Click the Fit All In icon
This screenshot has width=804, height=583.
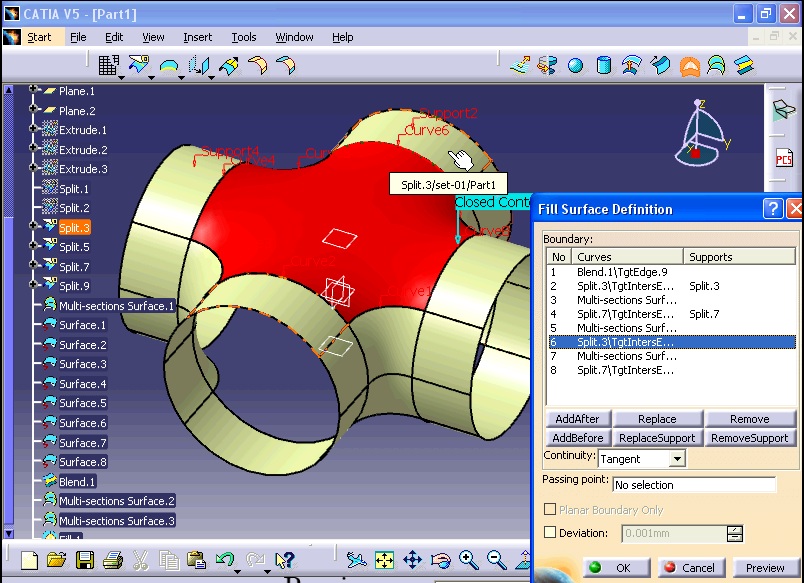click(384, 560)
